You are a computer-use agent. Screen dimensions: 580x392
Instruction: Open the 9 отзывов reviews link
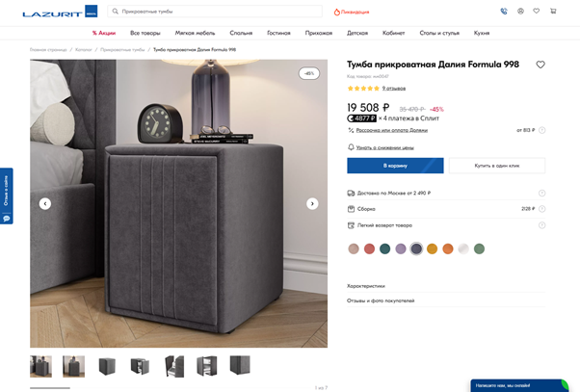(393, 88)
